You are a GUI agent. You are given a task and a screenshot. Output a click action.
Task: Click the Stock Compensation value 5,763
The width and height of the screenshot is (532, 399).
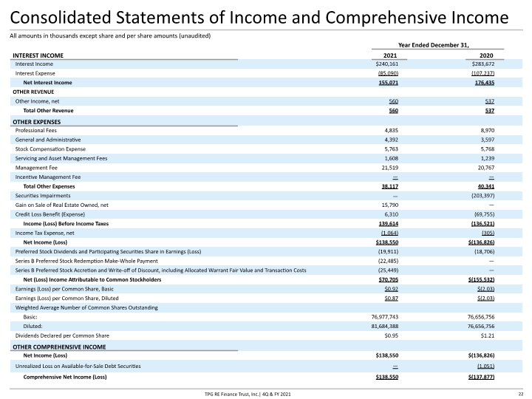pyautogui.click(x=391, y=149)
